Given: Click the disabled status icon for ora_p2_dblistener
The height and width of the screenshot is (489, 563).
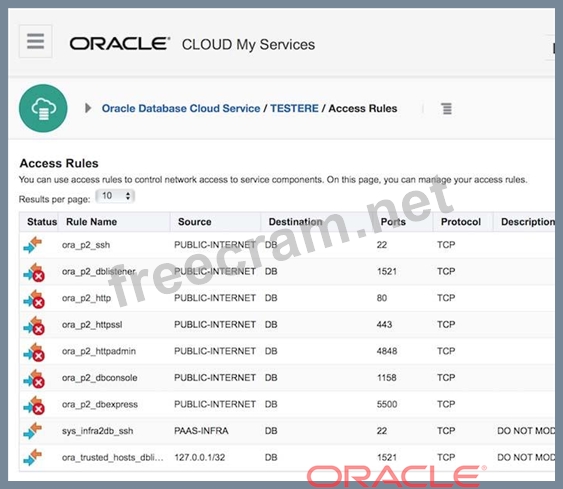Looking at the screenshot, I should (x=34, y=272).
